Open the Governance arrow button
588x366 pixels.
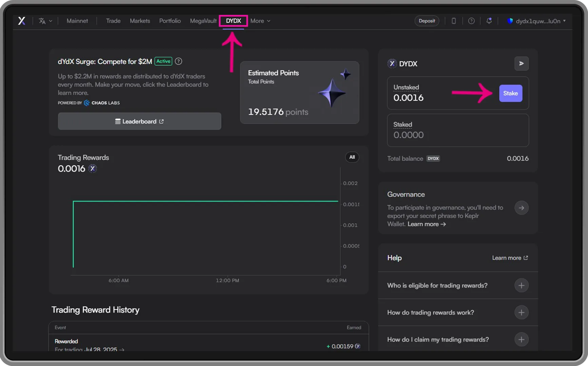[521, 208]
